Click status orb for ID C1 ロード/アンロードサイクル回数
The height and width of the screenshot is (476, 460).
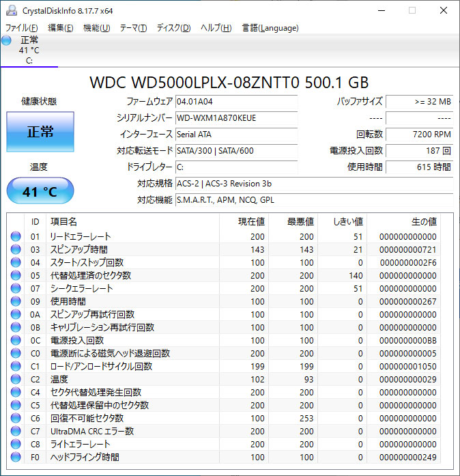pyautogui.click(x=16, y=366)
